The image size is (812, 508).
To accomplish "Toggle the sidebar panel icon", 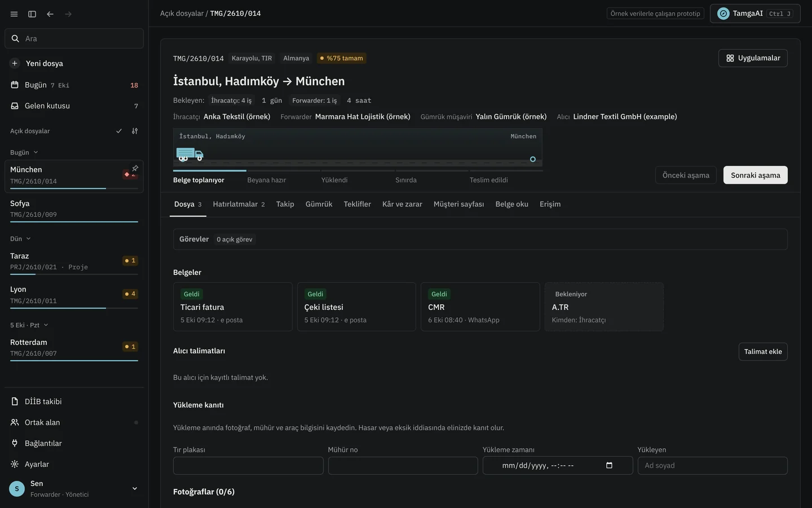I will point(32,14).
